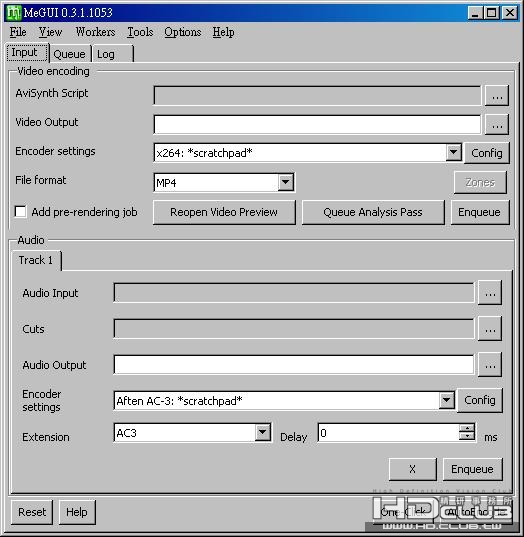Expand audio Encoder settings dropdown

(x=447, y=400)
